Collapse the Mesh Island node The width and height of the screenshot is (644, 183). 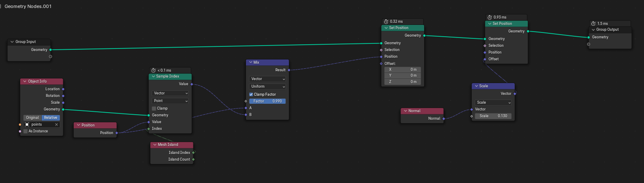tap(155, 145)
